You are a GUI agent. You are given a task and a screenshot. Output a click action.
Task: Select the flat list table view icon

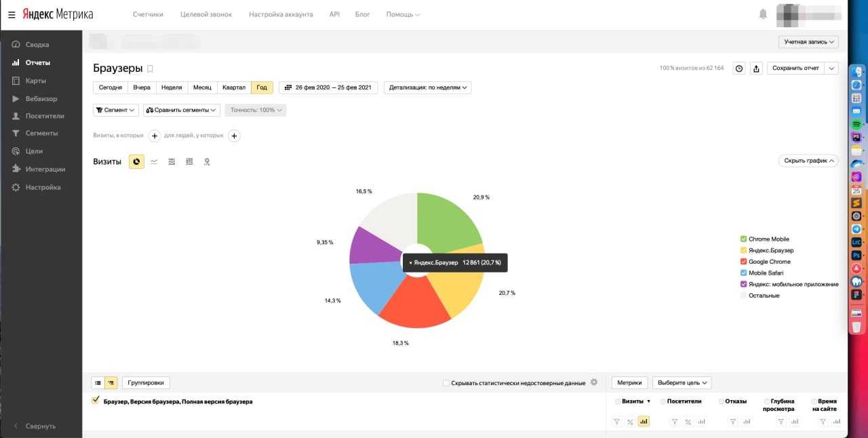[x=98, y=382]
